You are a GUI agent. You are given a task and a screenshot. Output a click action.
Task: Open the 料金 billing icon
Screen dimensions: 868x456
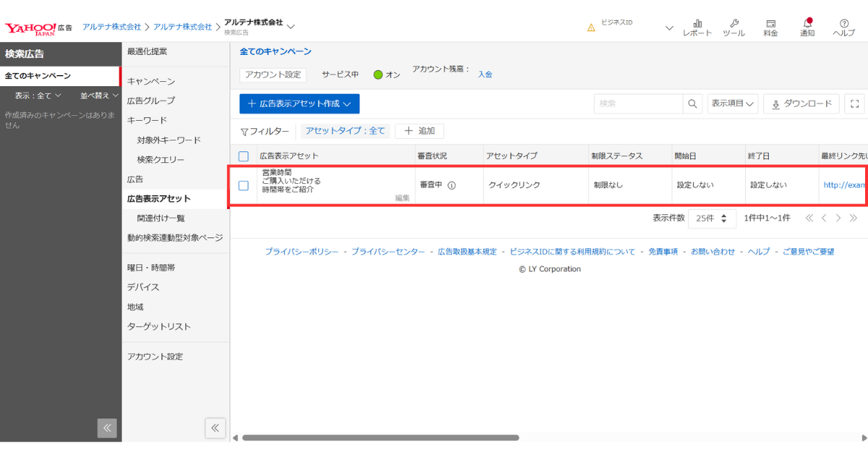[771, 28]
